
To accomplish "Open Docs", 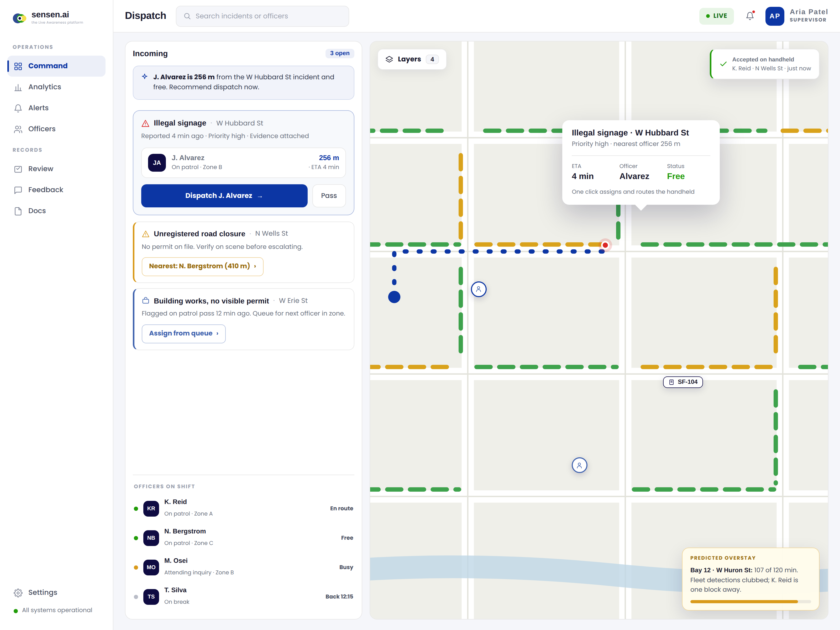I will point(56,211).
